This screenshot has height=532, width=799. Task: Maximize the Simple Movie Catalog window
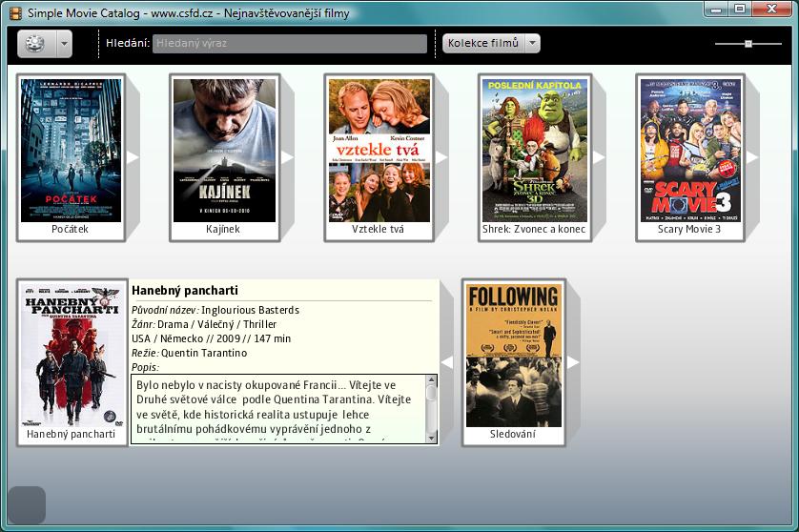click(x=739, y=10)
